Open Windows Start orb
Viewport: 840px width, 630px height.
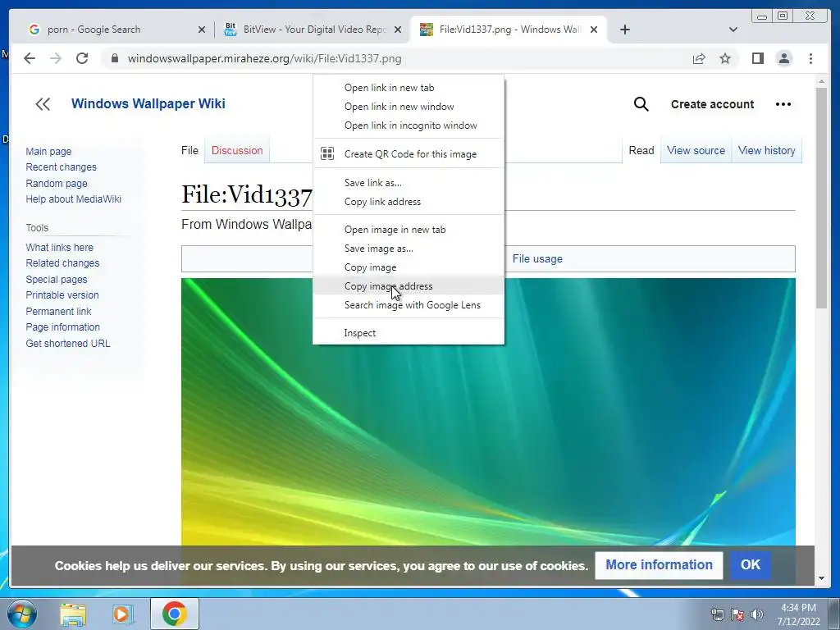coord(21,614)
